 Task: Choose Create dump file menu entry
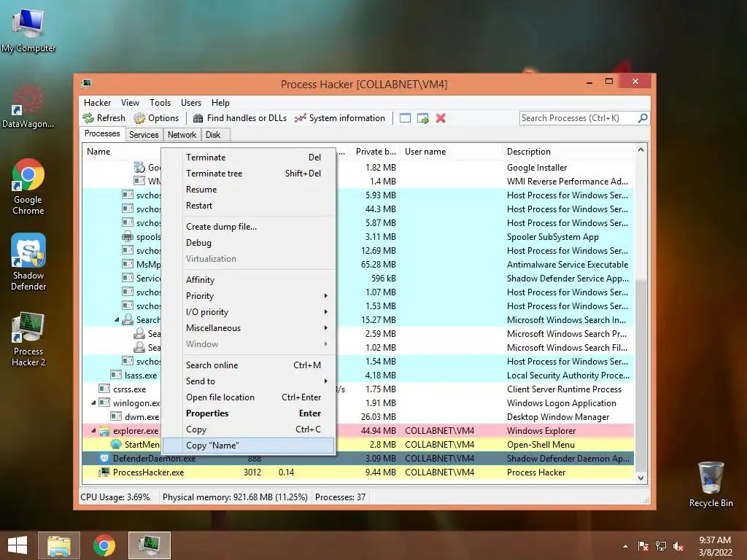click(259, 227)
